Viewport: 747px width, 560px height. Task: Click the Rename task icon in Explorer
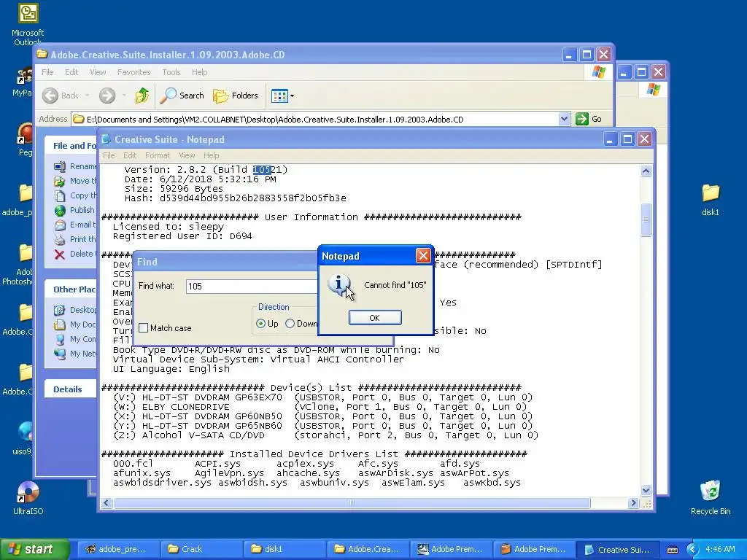(x=60, y=166)
